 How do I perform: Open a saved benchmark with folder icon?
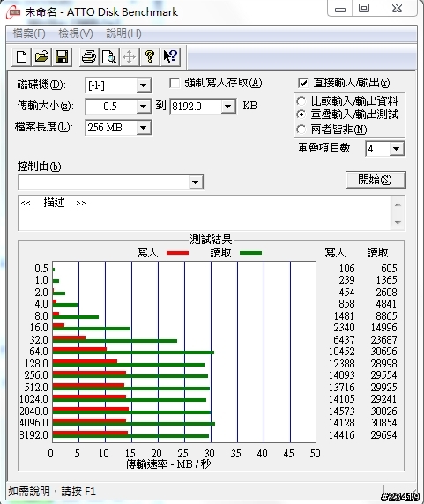(41, 57)
